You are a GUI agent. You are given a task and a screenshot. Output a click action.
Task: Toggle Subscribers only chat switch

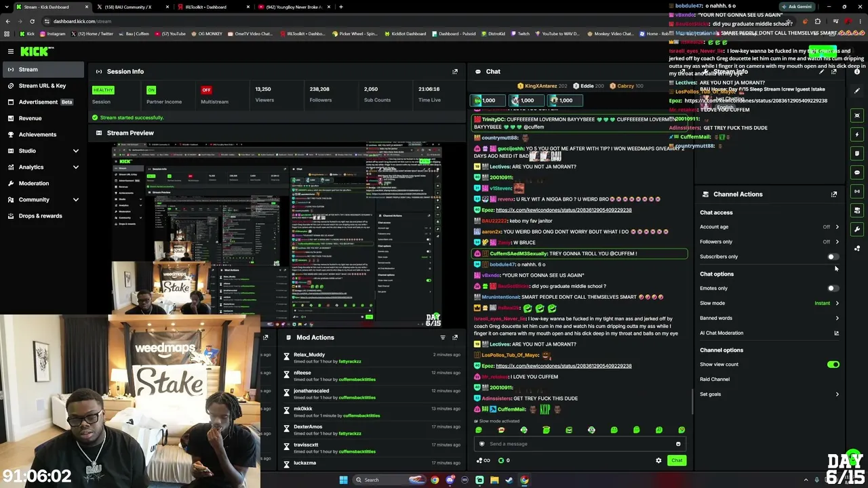pyautogui.click(x=833, y=257)
